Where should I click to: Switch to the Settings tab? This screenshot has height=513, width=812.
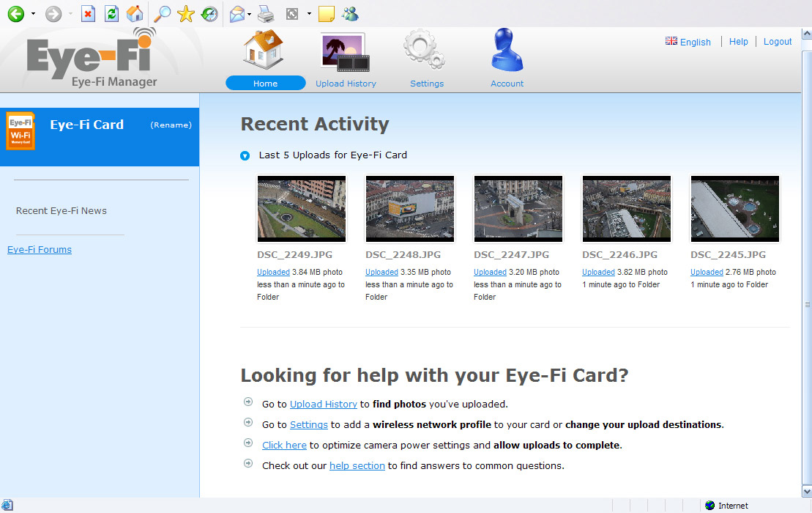click(427, 84)
